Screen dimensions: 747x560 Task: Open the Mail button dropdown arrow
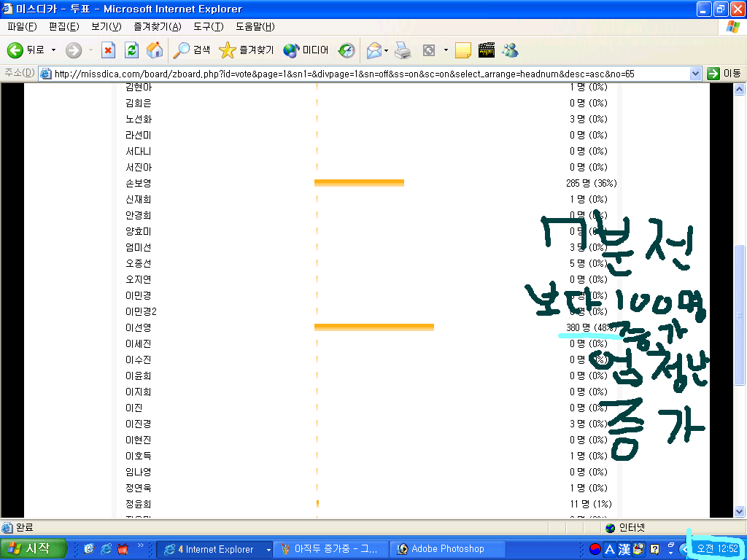point(386,50)
